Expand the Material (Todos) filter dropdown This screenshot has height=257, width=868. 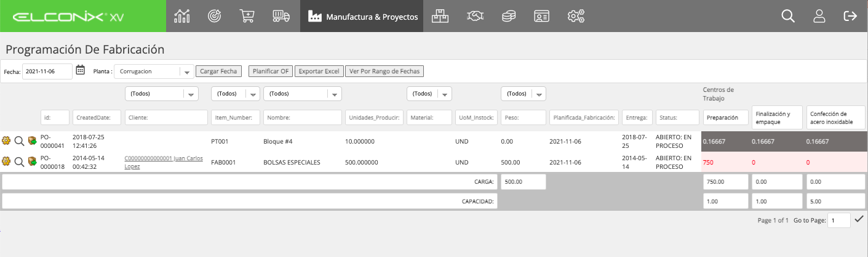tap(430, 94)
